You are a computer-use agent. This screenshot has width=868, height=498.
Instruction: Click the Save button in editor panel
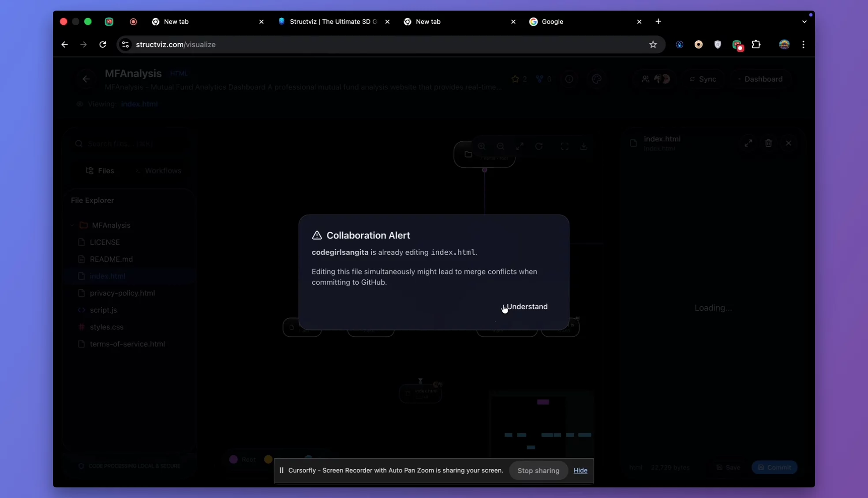point(728,468)
